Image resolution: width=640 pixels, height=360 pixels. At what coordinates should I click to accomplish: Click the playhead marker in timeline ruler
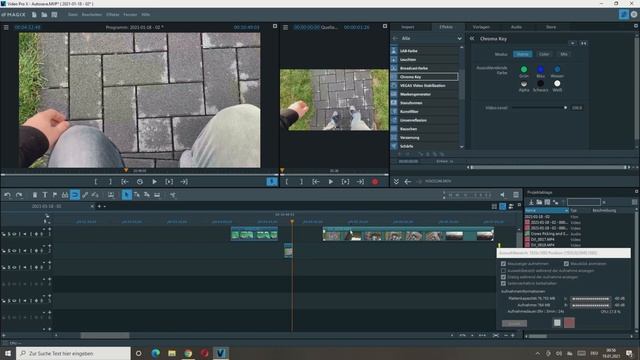292,222
